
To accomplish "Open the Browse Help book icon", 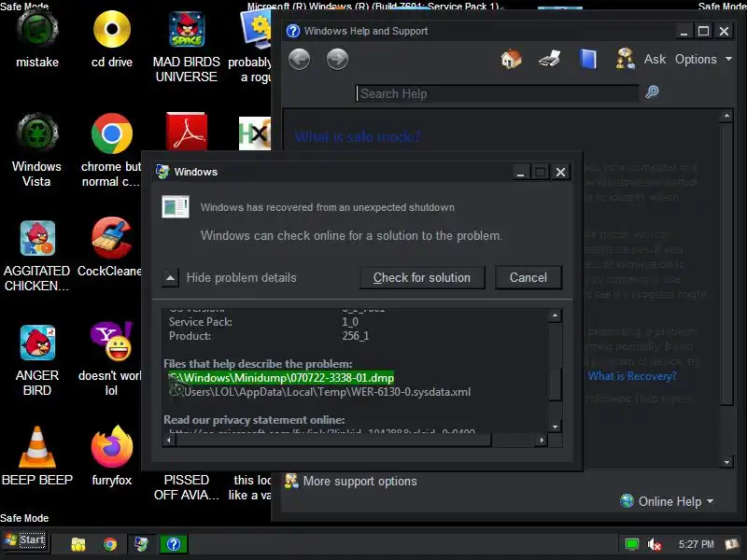I will tap(588, 60).
